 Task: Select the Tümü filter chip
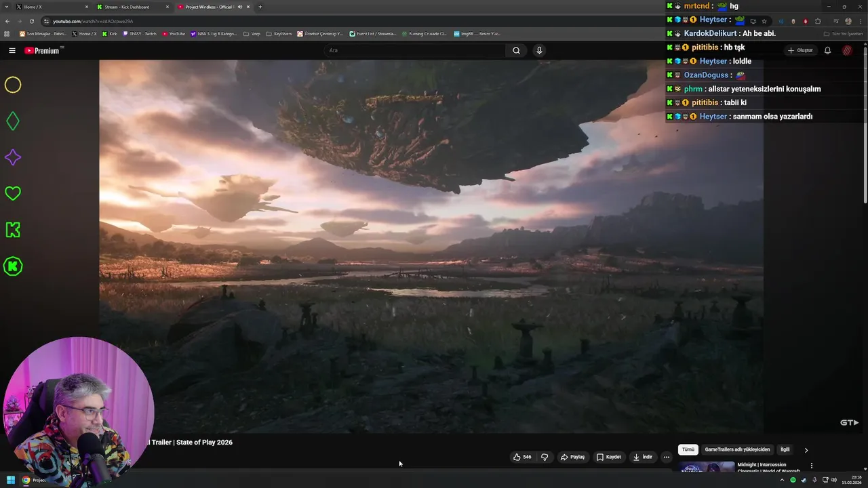tap(688, 449)
